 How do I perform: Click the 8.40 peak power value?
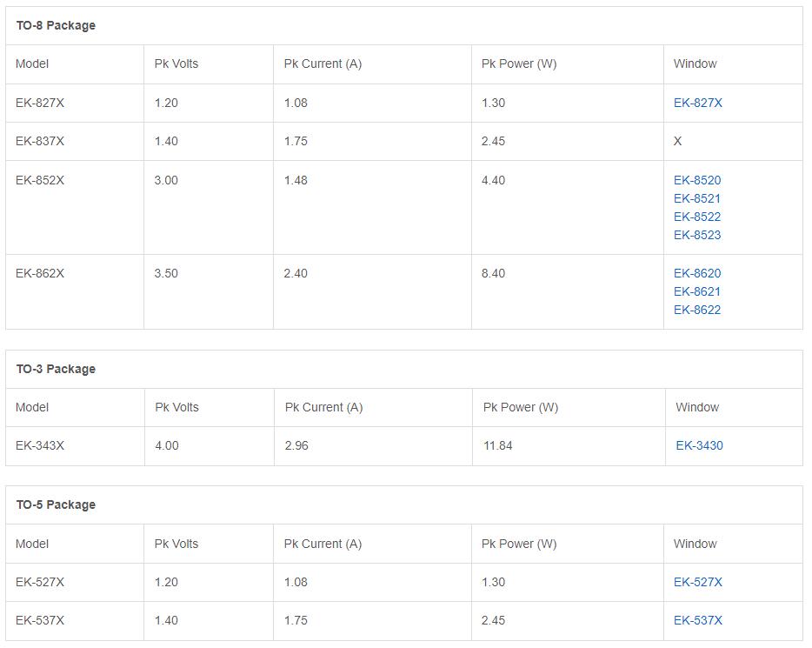pos(493,273)
